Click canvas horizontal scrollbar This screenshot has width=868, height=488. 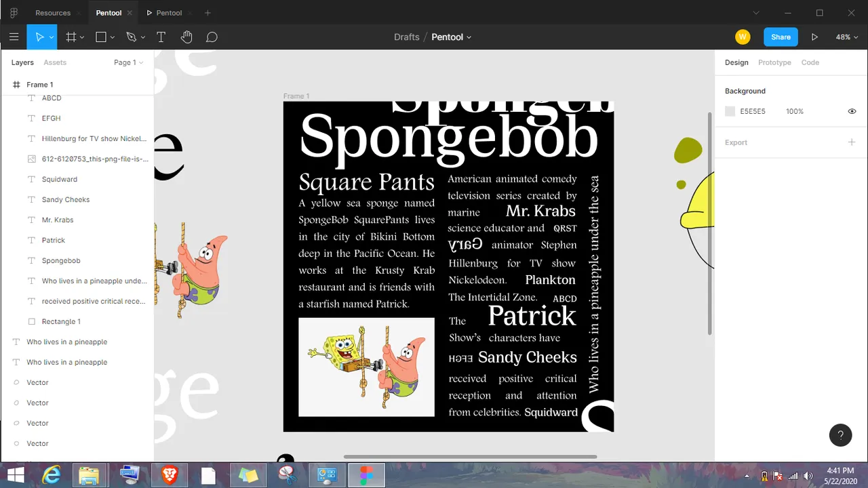pyautogui.click(x=470, y=457)
